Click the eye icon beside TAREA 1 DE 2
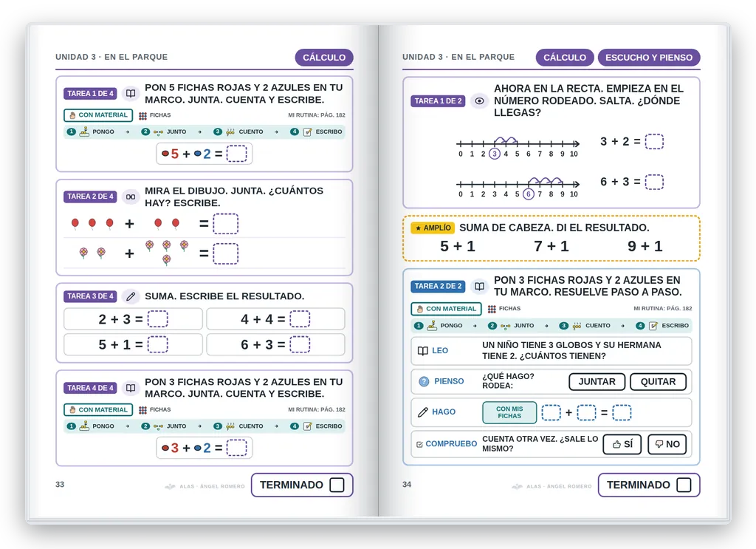Image resolution: width=756 pixels, height=549 pixels. click(x=479, y=100)
